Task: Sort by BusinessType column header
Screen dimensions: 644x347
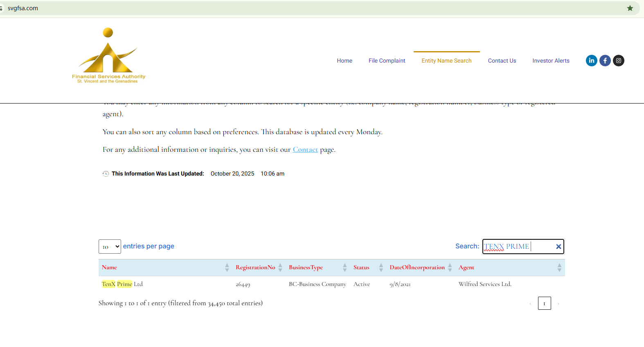Action: (306, 268)
